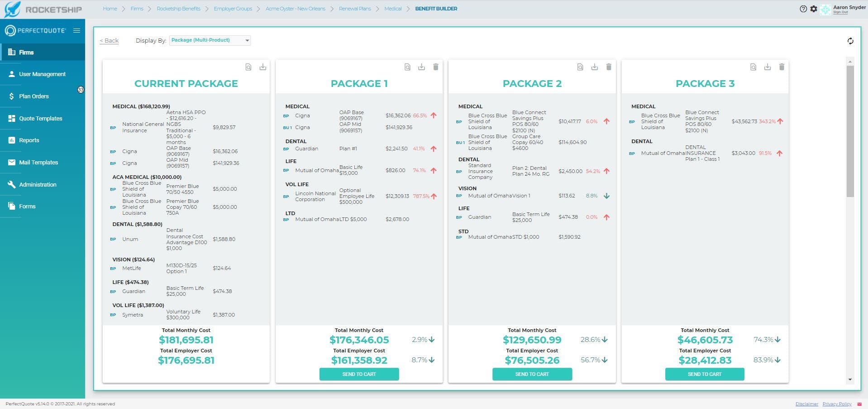This screenshot has width=868, height=409.
Task: Click Package 2 total employer cost $76,505.26
Action: point(532,361)
